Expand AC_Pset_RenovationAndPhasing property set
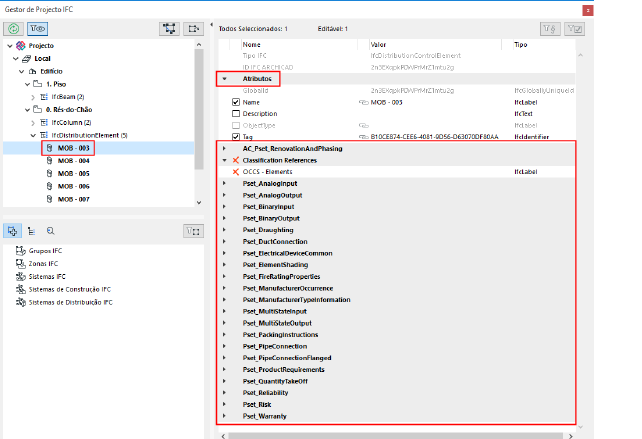 [x=224, y=148]
